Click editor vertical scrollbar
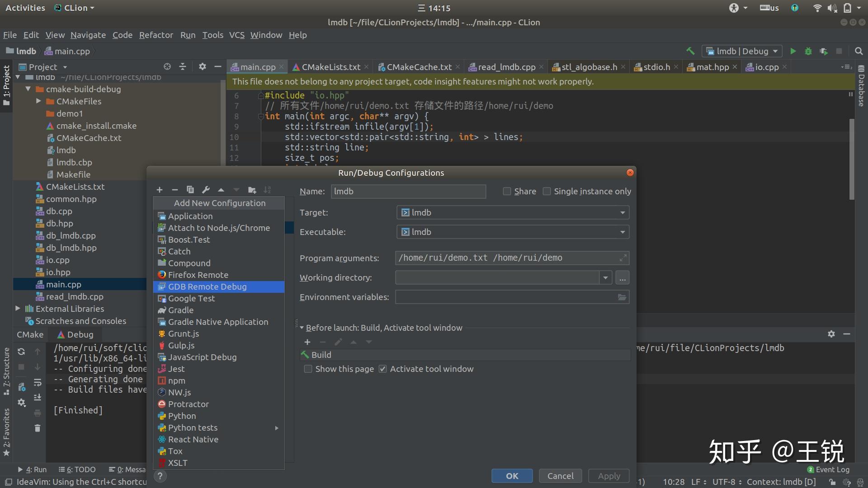 (852, 158)
